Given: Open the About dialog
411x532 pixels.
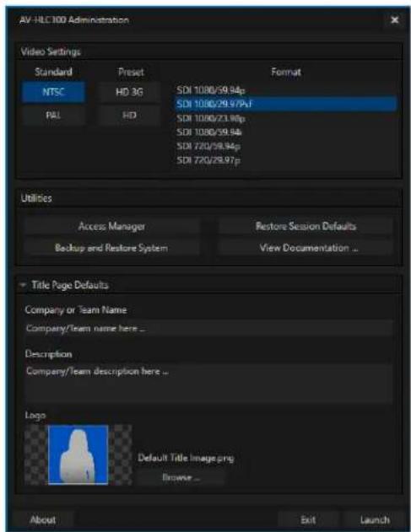Looking at the screenshot, I should click(43, 520).
